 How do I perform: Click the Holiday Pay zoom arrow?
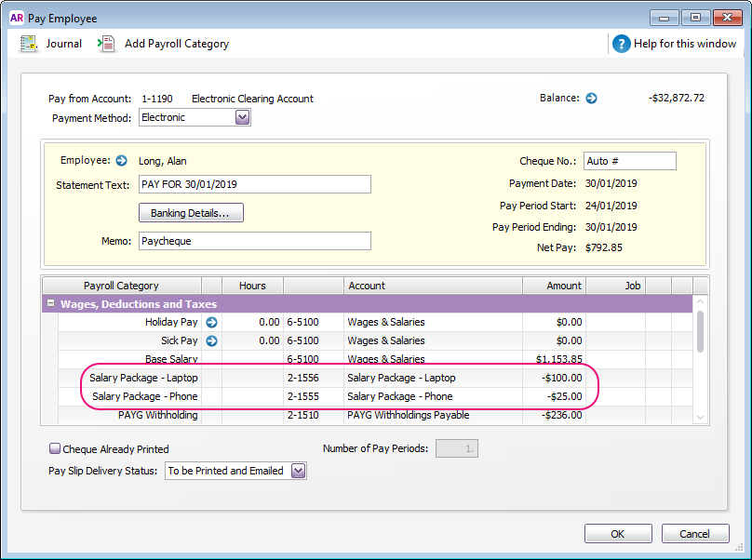point(211,322)
